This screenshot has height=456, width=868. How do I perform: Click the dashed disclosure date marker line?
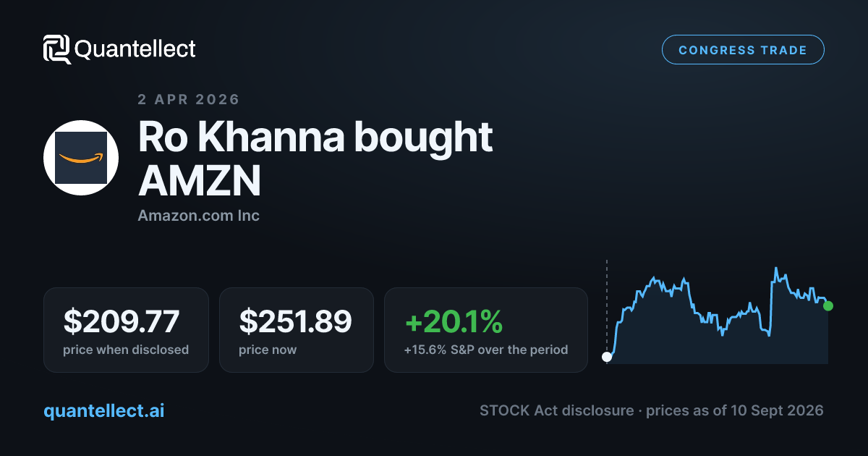click(x=607, y=304)
